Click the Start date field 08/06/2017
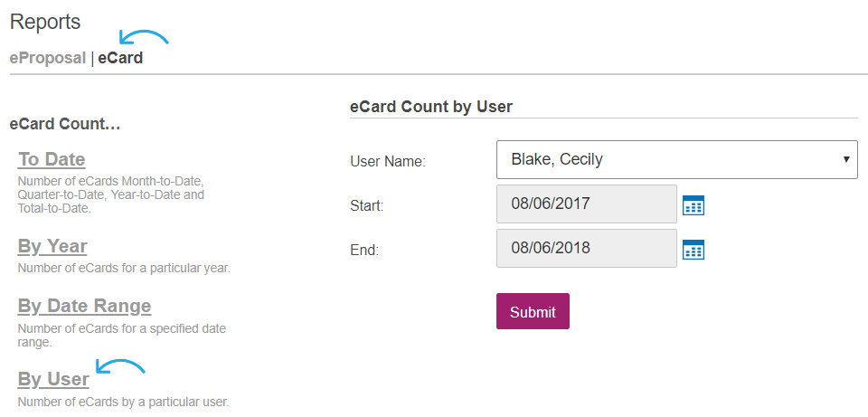This screenshot has height=417, width=868. coord(587,204)
